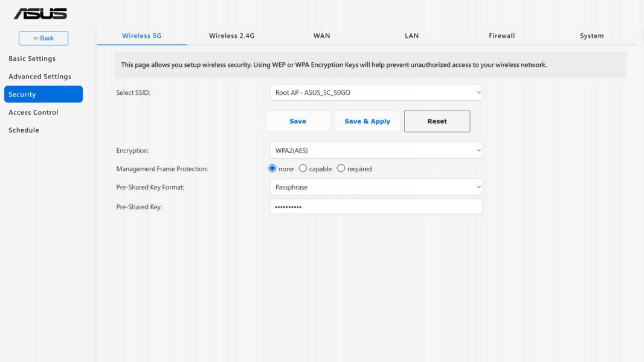Viewport: 644px width, 362px height.
Task: Switch to the Wireless 2.4G tab
Action: click(x=231, y=36)
